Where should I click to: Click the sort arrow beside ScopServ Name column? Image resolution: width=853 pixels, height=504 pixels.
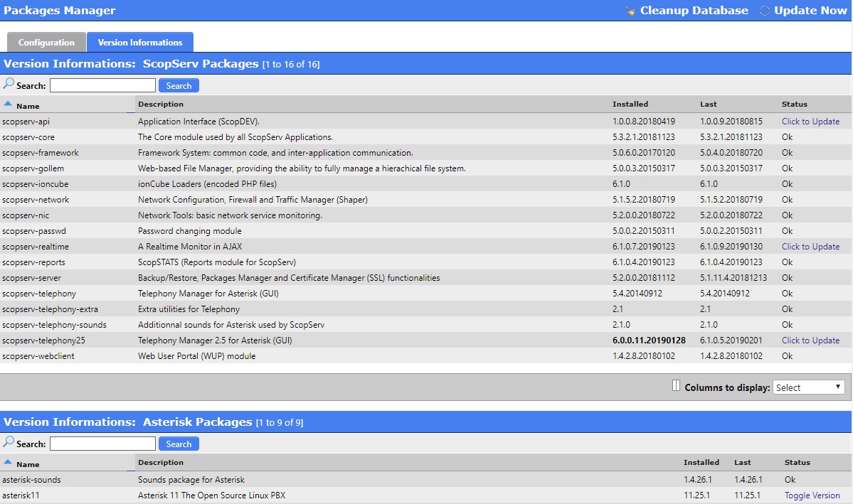coord(8,103)
